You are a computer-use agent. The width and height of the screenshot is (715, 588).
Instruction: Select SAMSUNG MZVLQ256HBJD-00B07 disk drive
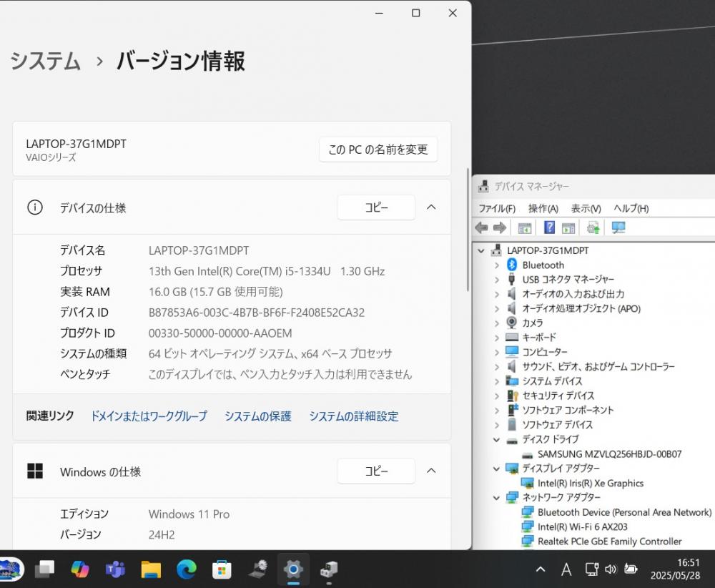click(609, 454)
